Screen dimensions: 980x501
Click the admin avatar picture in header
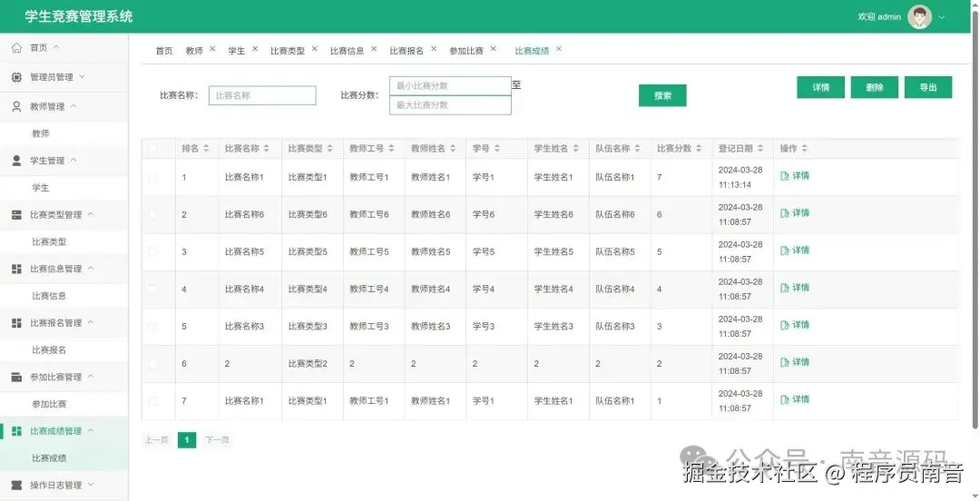click(919, 17)
